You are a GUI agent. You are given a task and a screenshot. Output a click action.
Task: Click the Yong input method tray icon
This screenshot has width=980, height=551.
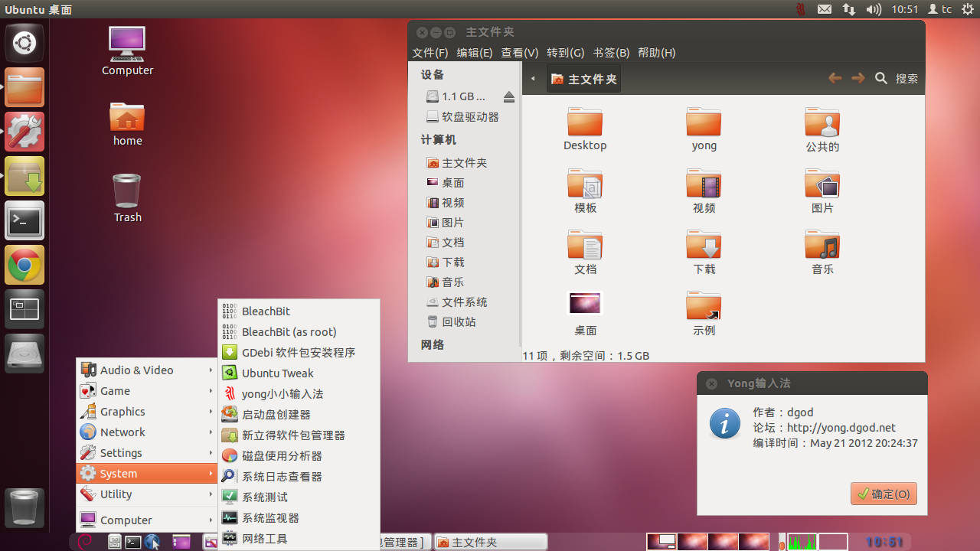[x=800, y=9]
